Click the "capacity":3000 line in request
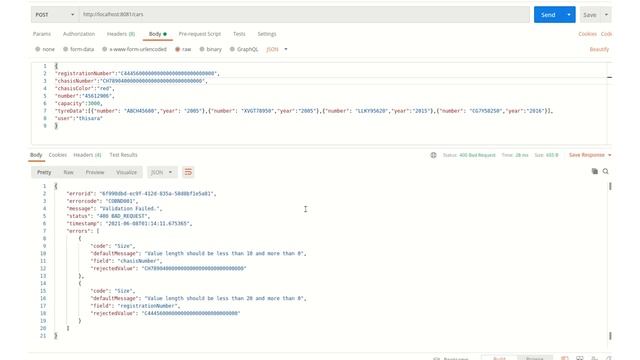Viewport: 640px width, 360px height. click(x=78, y=103)
